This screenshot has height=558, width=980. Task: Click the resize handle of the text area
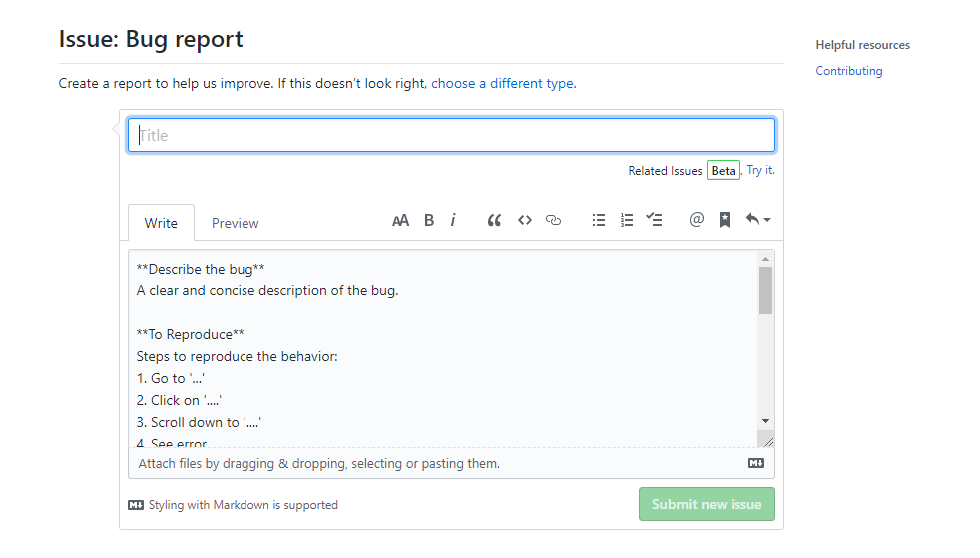click(x=768, y=441)
